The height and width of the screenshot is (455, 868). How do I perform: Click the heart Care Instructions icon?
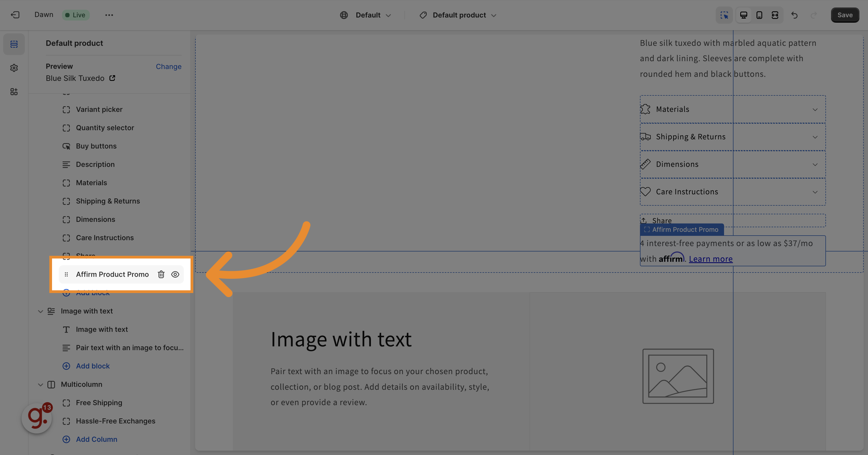click(x=645, y=191)
